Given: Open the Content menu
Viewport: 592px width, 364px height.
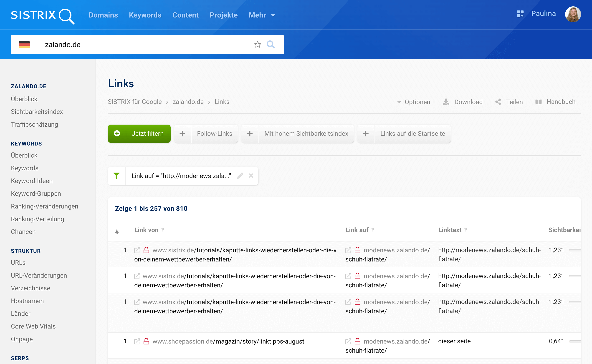Looking at the screenshot, I should coord(185,15).
